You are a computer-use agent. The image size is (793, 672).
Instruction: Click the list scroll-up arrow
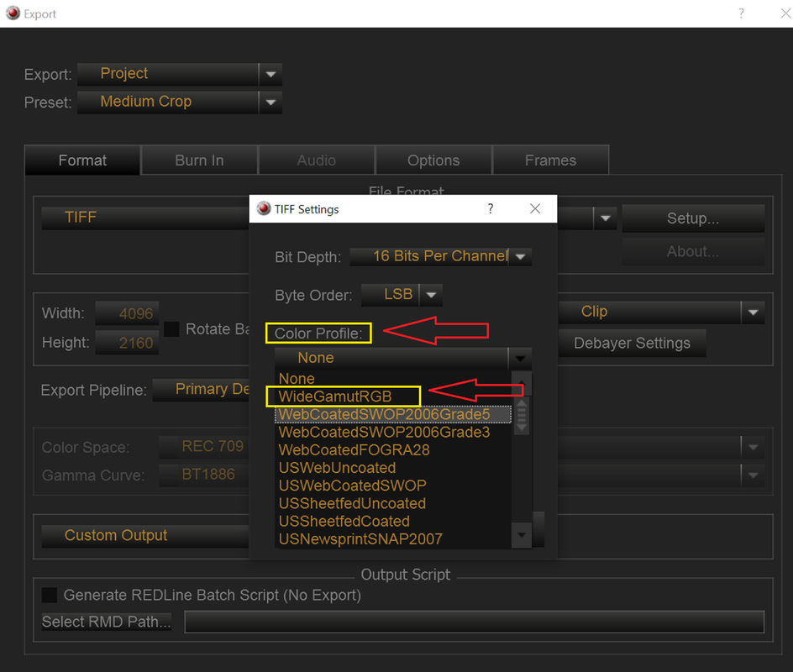[x=522, y=383]
